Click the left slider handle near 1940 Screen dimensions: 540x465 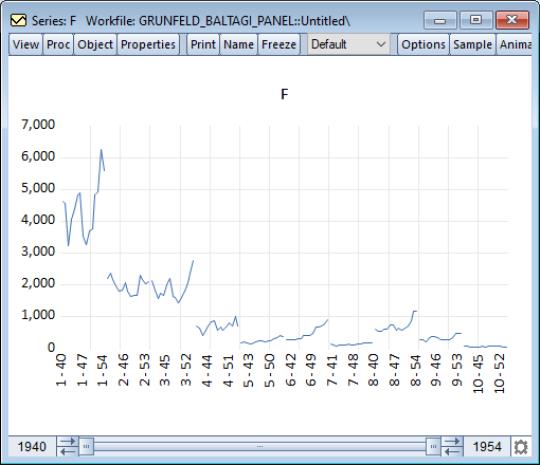click(x=86, y=447)
